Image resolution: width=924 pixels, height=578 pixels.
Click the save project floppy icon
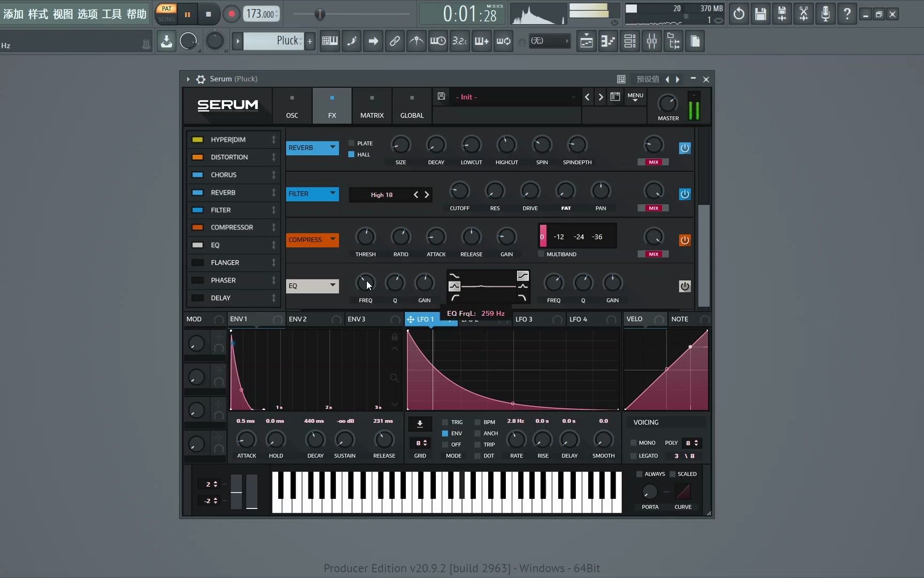coord(760,14)
